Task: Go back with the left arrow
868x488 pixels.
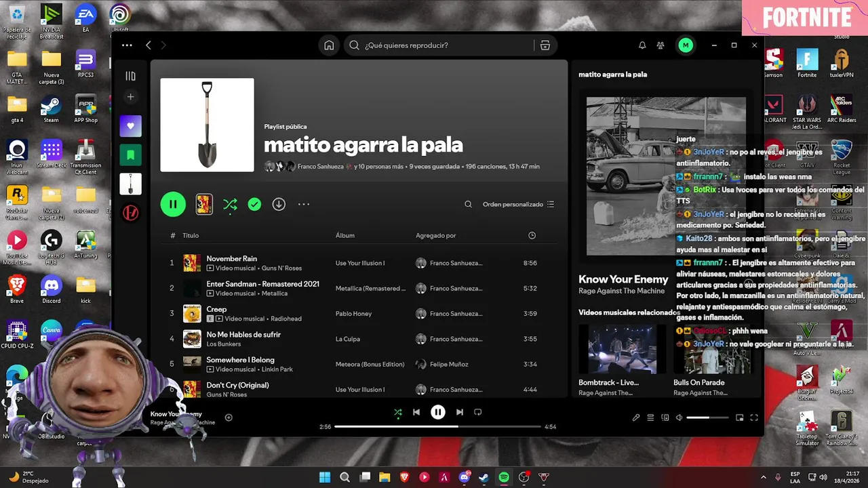Action: [x=149, y=45]
